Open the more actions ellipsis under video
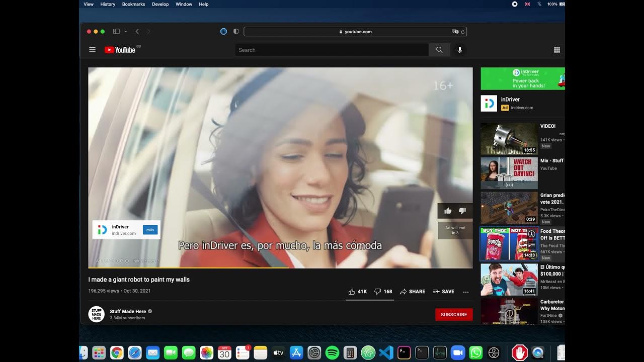644x362 pixels. [x=466, y=292]
